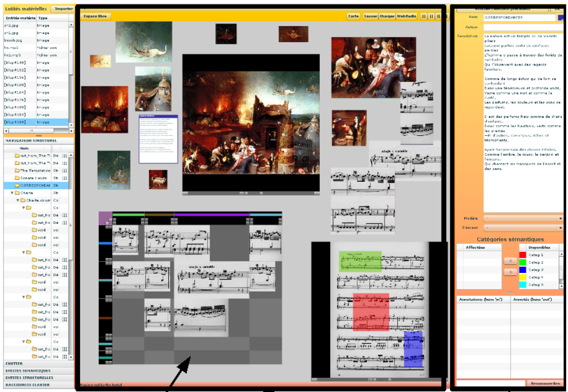
Task: Pick the yellow Categ 4 swatch
Action: [523, 277]
